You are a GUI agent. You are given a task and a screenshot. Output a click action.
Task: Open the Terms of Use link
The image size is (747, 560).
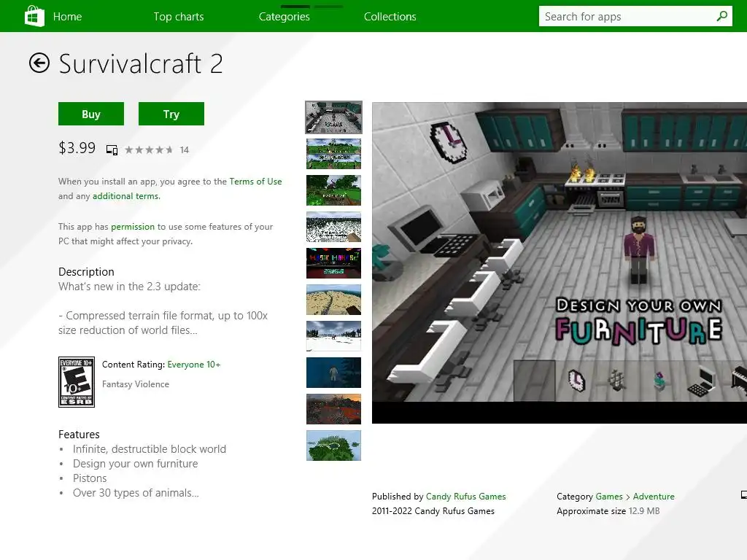tap(255, 182)
